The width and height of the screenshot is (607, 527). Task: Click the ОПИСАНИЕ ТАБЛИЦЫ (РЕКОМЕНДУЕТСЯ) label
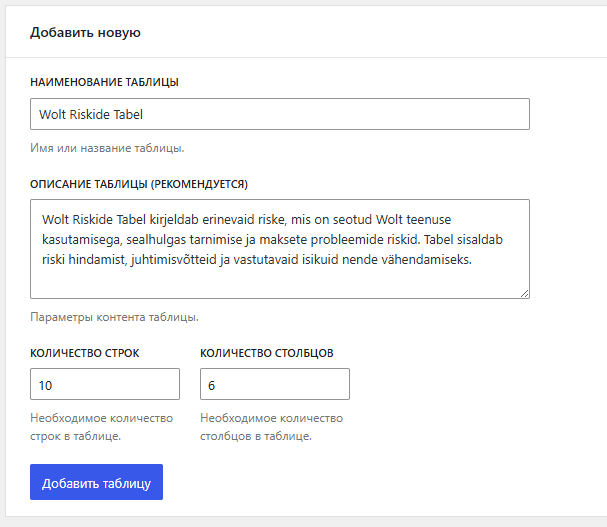(x=139, y=184)
